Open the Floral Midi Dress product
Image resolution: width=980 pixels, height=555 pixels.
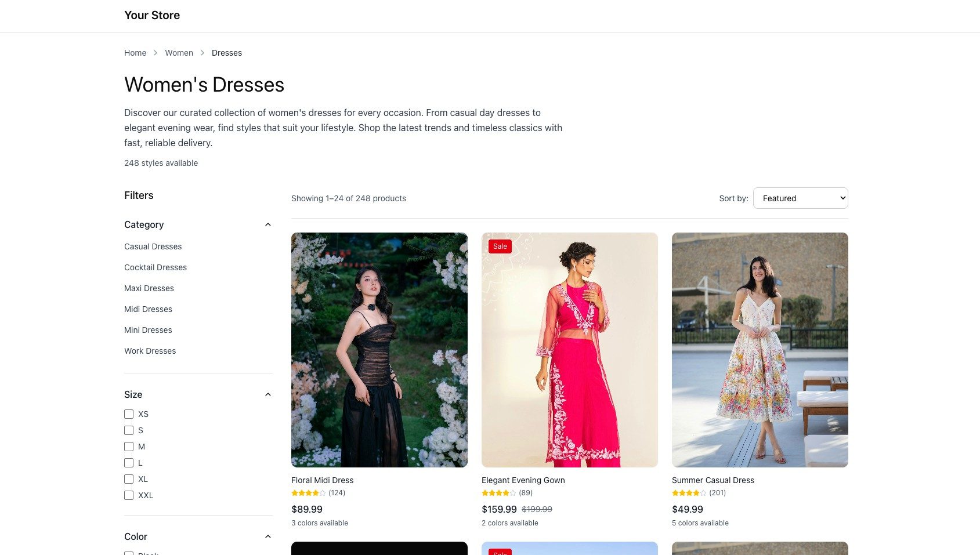pos(322,480)
